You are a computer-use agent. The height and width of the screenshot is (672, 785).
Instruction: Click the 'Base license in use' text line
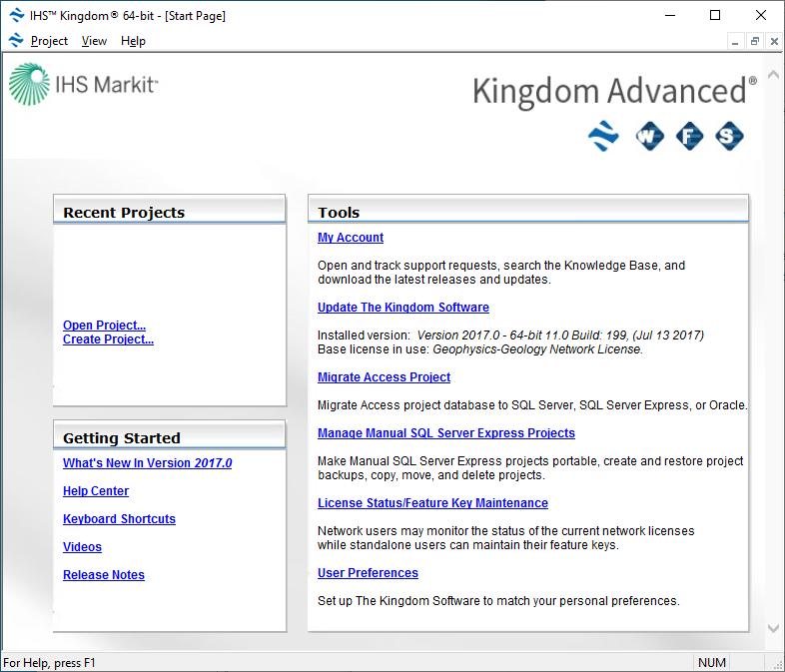click(480, 349)
